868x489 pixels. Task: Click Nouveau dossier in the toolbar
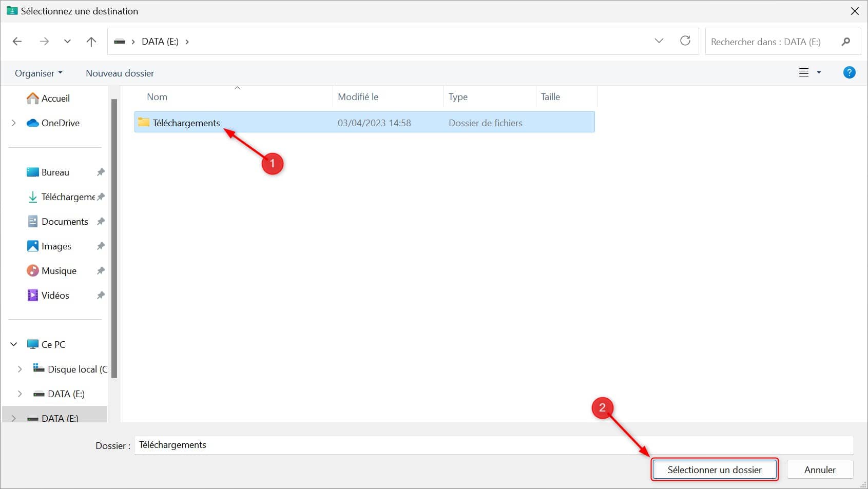click(x=120, y=73)
